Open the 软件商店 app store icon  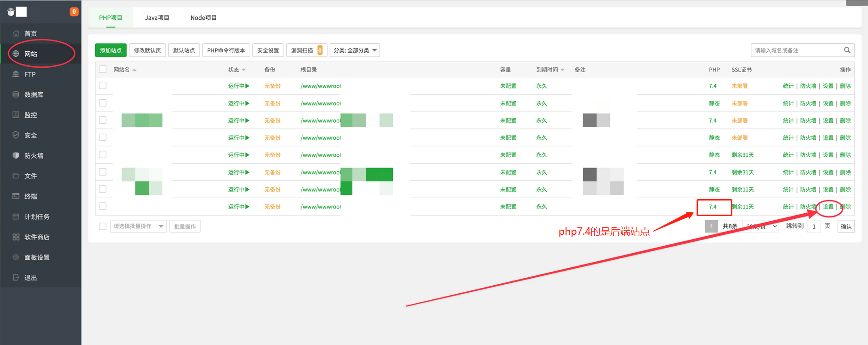16,237
